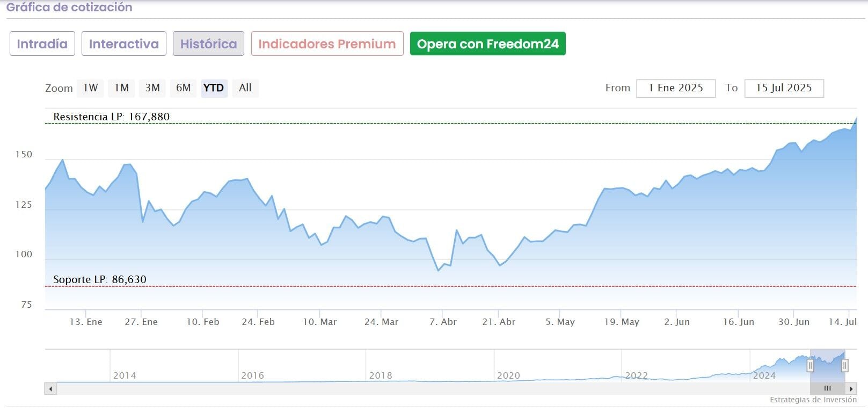Select the 1M zoom range
The width and height of the screenshot is (868, 412).
point(121,88)
